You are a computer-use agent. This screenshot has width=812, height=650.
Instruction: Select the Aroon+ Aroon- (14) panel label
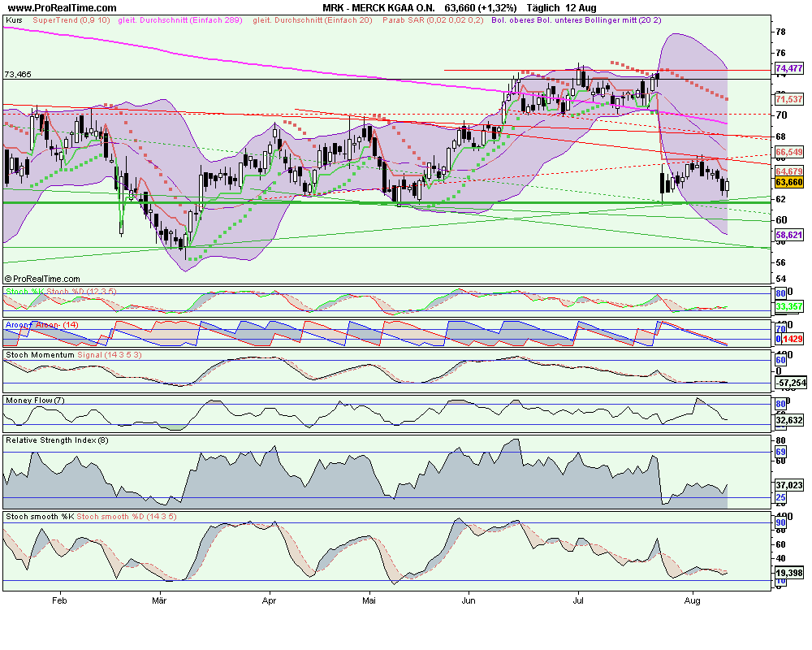click(x=42, y=324)
